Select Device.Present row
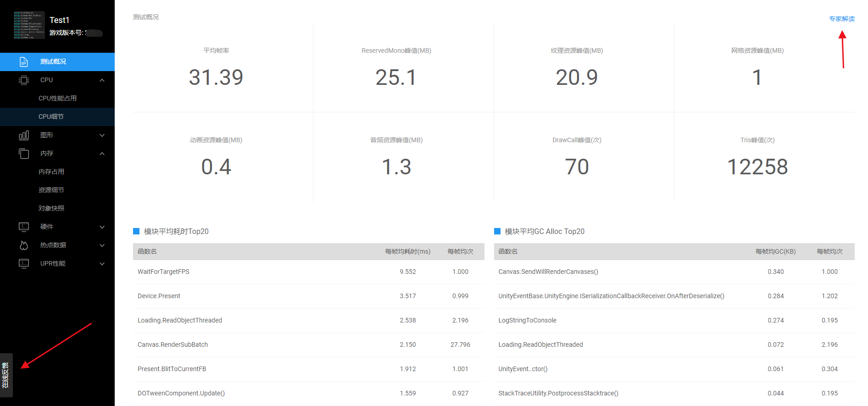Viewport: 868px width, 406px height. (309, 296)
